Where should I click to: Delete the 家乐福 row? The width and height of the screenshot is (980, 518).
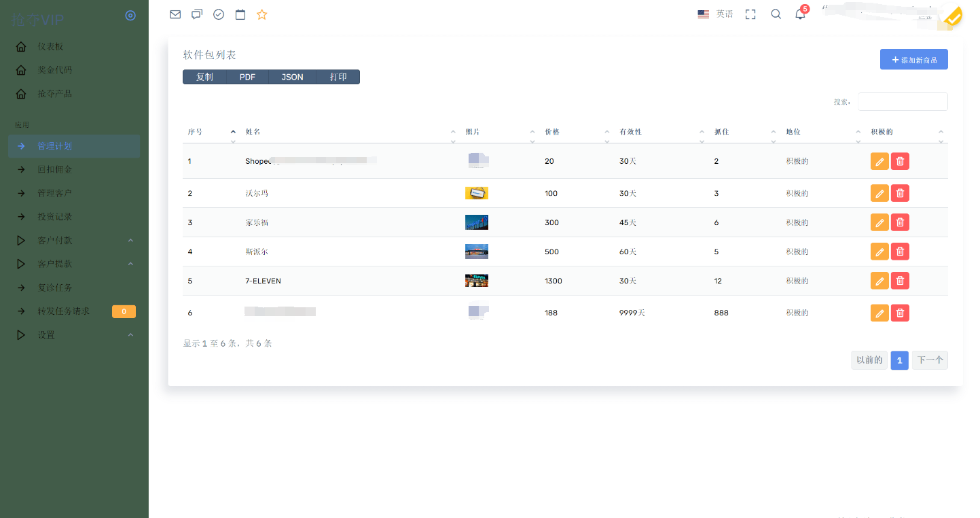click(x=900, y=222)
